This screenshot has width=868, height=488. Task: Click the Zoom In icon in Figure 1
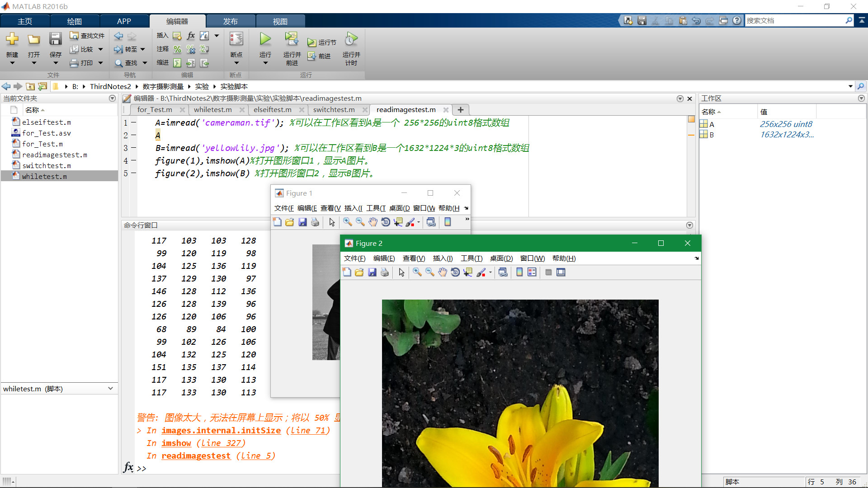(347, 222)
